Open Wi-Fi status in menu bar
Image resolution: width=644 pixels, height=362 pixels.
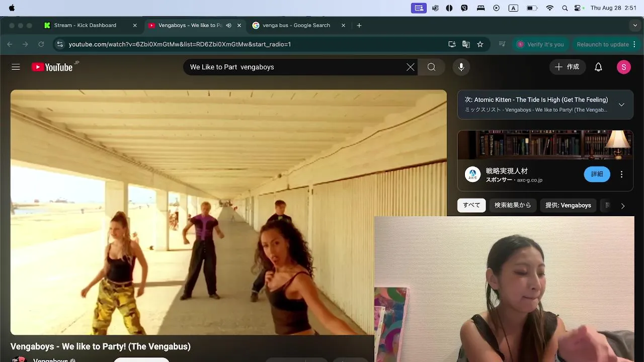[550, 8]
